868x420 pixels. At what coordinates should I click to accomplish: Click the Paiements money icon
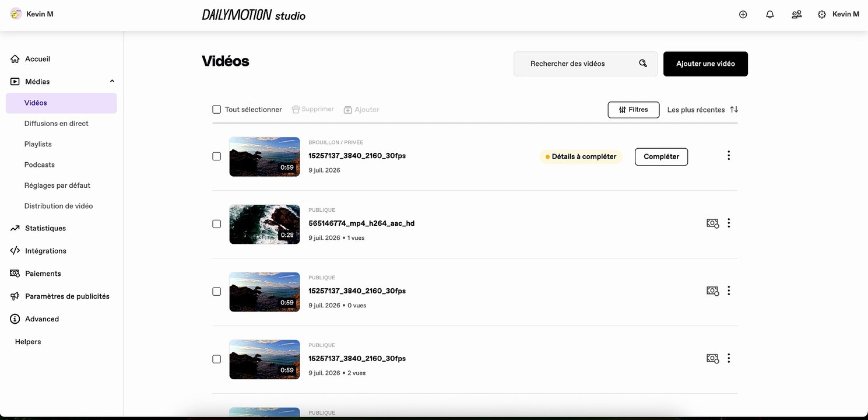point(15,274)
